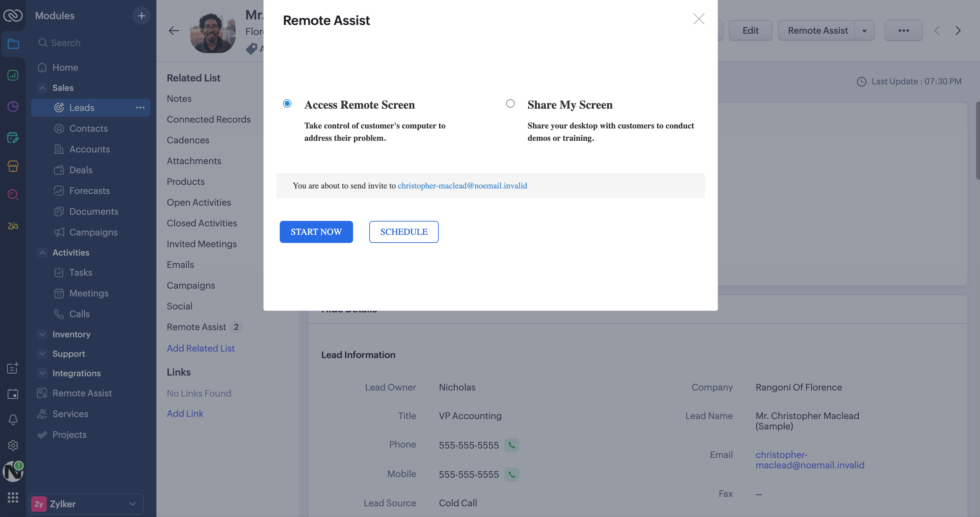Expand the Remote Assist button dropdown arrow
Screen dimensions: 980x517
tap(864, 30)
